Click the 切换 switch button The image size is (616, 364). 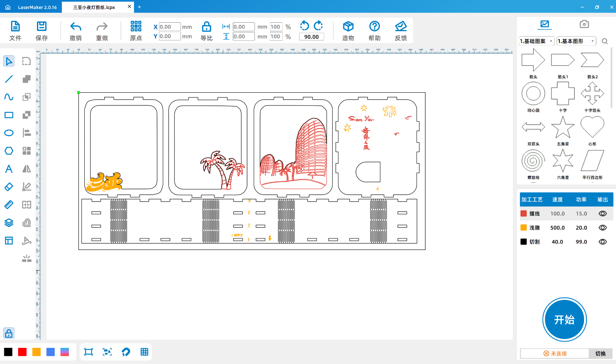(x=601, y=354)
